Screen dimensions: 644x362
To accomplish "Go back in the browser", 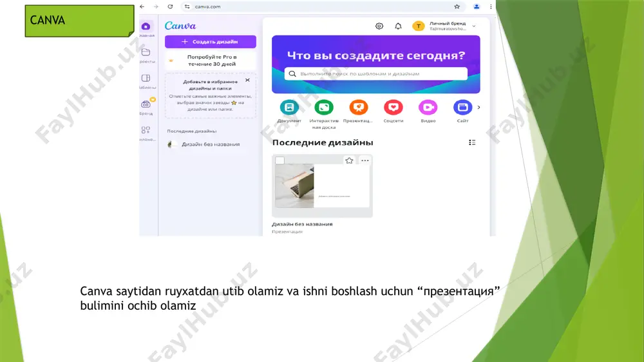I will point(142,6).
